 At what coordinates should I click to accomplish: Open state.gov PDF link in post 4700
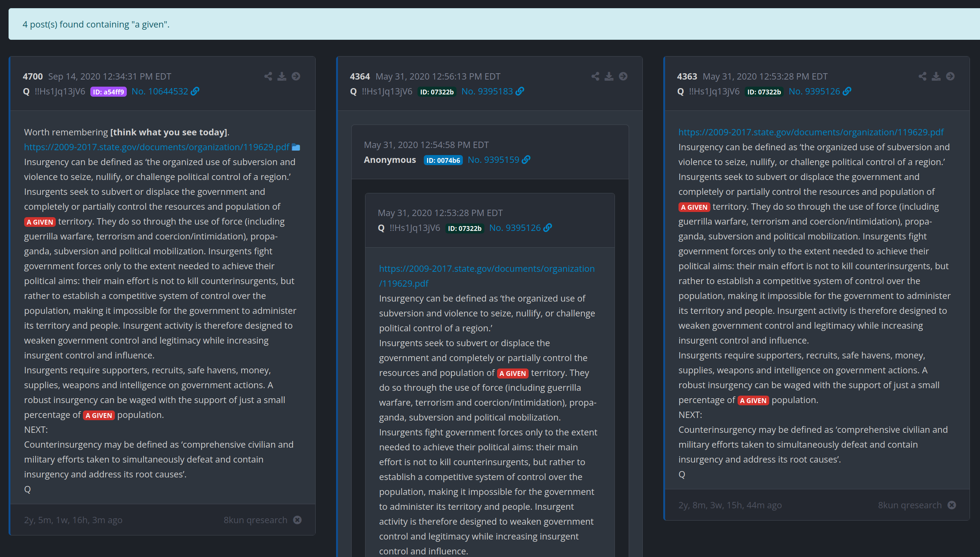(157, 147)
